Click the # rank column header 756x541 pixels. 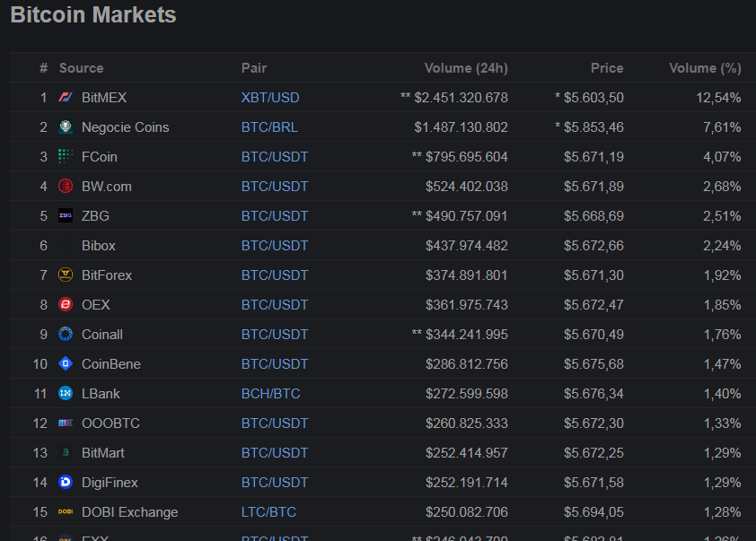(x=43, y=68)
